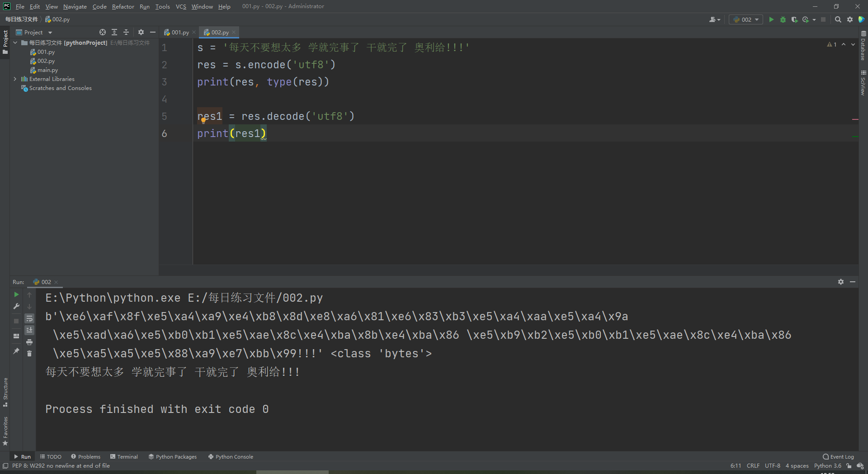This screenshot has height=474, width=868.
Task: Open Run panel settings gear
Action: (841, 282)
